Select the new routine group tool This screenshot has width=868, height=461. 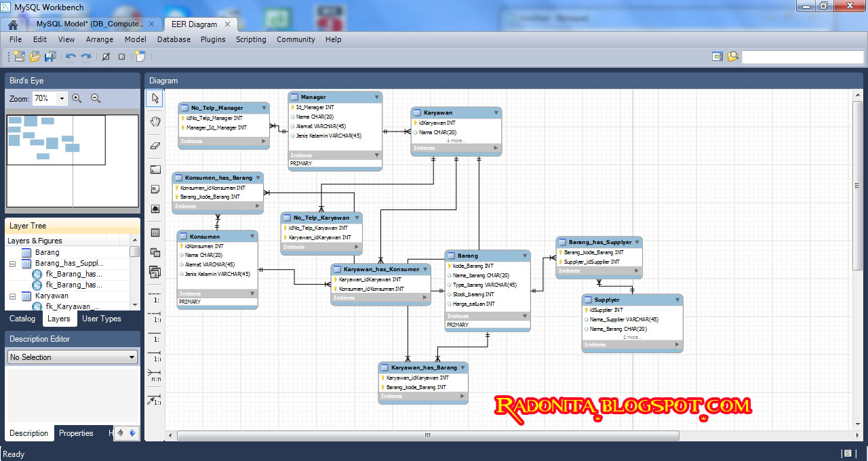click(155, 272)
